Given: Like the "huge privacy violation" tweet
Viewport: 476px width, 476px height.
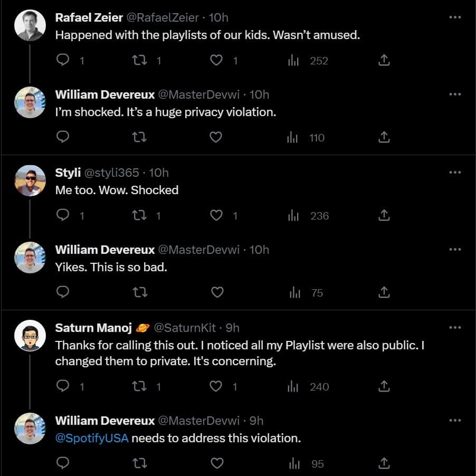Looking at the screenshot, I should click(x=216, y=138).
